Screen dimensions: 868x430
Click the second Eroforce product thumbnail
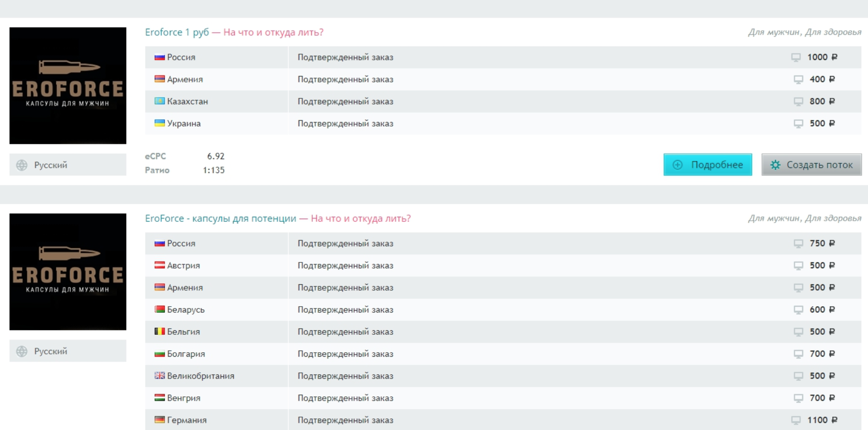(68, 272)
